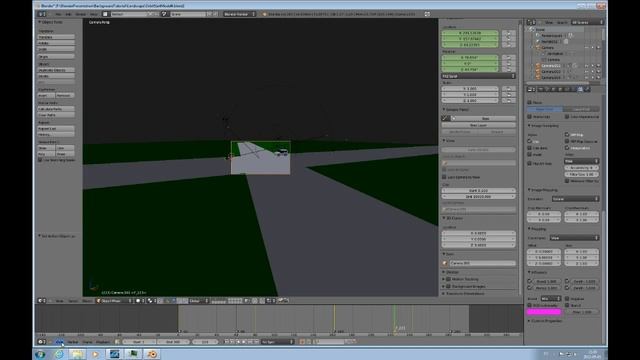The width and height of the screenshot is (640, 360).
Task: Open the File menu in the top bar
Action: [x=58, y=14]
